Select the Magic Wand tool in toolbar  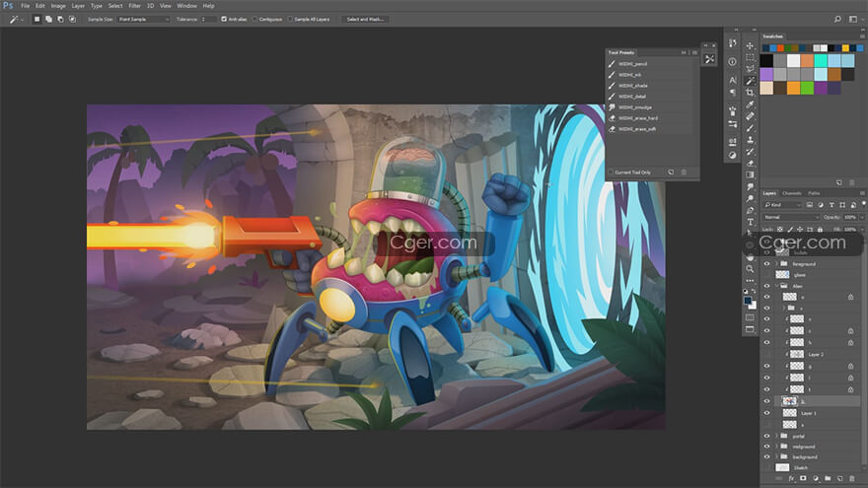click(750, 81)
